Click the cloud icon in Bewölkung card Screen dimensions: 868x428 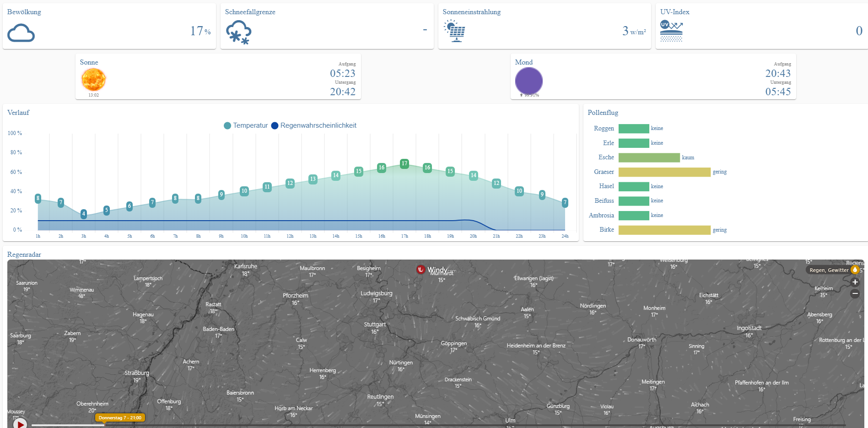(21, 33)
